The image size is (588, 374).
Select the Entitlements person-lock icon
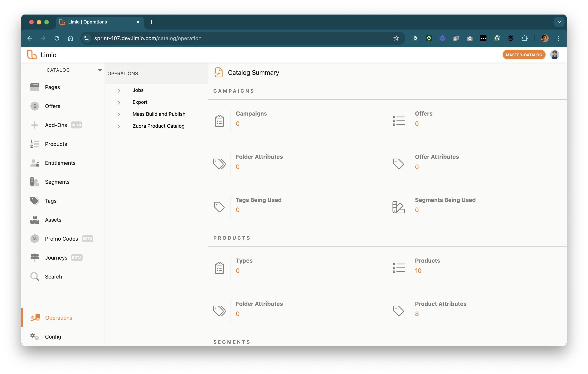[x=35, y=163]
